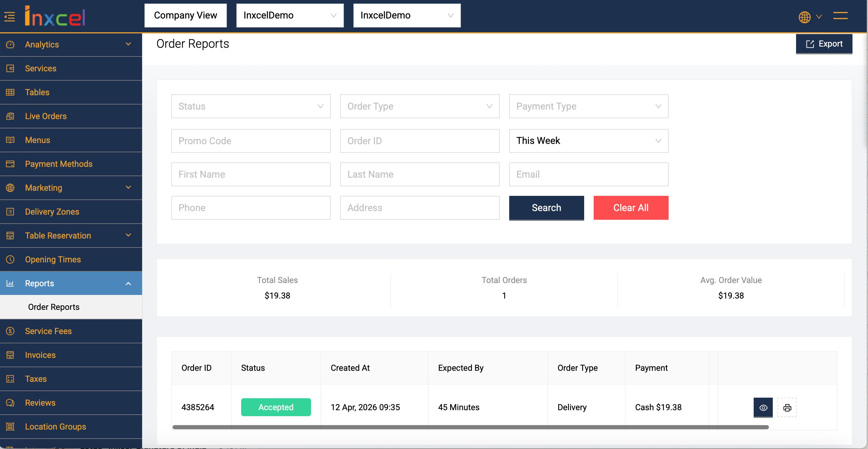Viewport: 868px width, 449px height.
Task: Click the eye icon to view order 4385264
Action: [763, 408]
